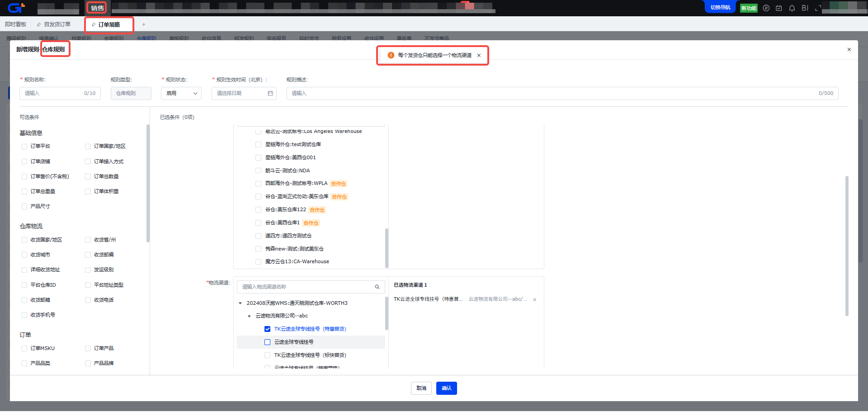Click 确认 to confirm the rule

[447, 388]
